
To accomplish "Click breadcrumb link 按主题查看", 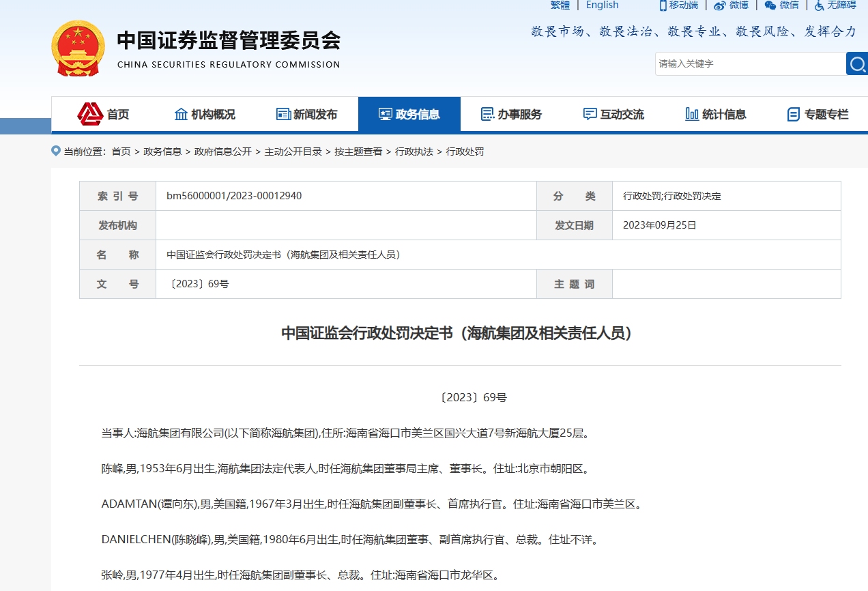I will (x=358, y=152).
